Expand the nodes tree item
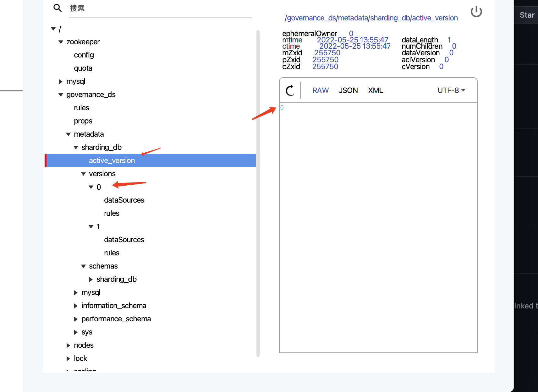Viewport: 538px width, 392px height. (x=68, y=345)
